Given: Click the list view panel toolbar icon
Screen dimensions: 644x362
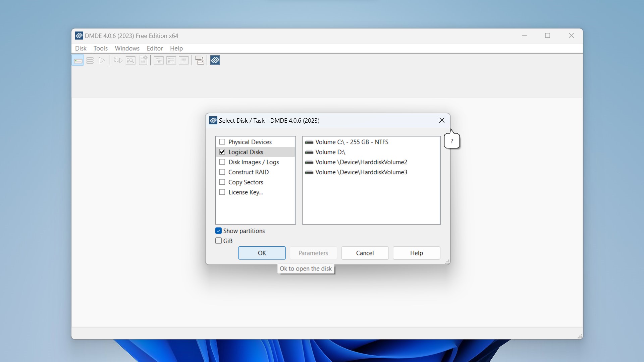Looking at the screenshot, I should (x=171, y=61).
